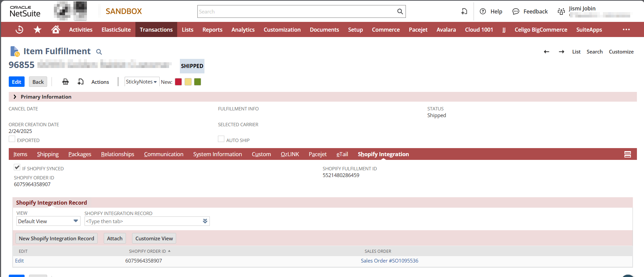Toggle the subtab layout icon

627,154
